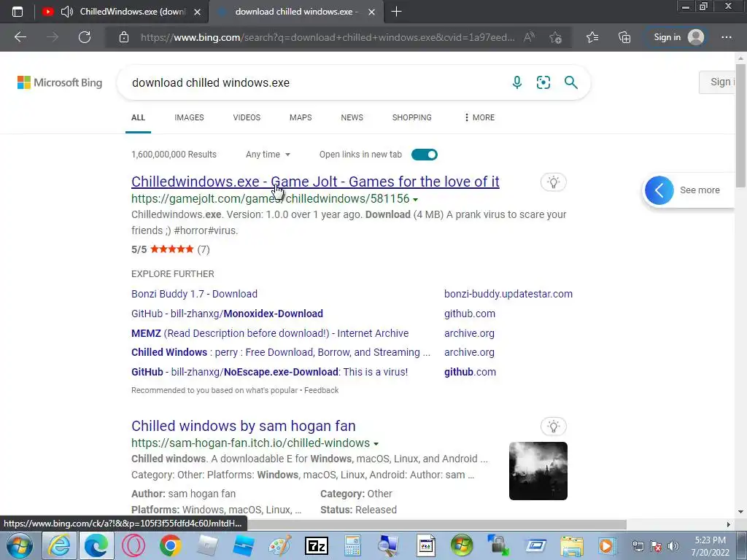Open Bonzi Buddy 1.7 - Download link
The width and height of the screenshot is (747, 560).
point(194,294)
